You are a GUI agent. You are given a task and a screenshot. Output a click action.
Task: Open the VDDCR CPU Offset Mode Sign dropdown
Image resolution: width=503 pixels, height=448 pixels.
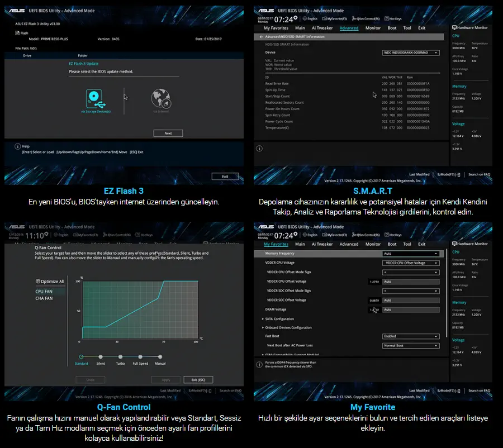coord(411,272)
